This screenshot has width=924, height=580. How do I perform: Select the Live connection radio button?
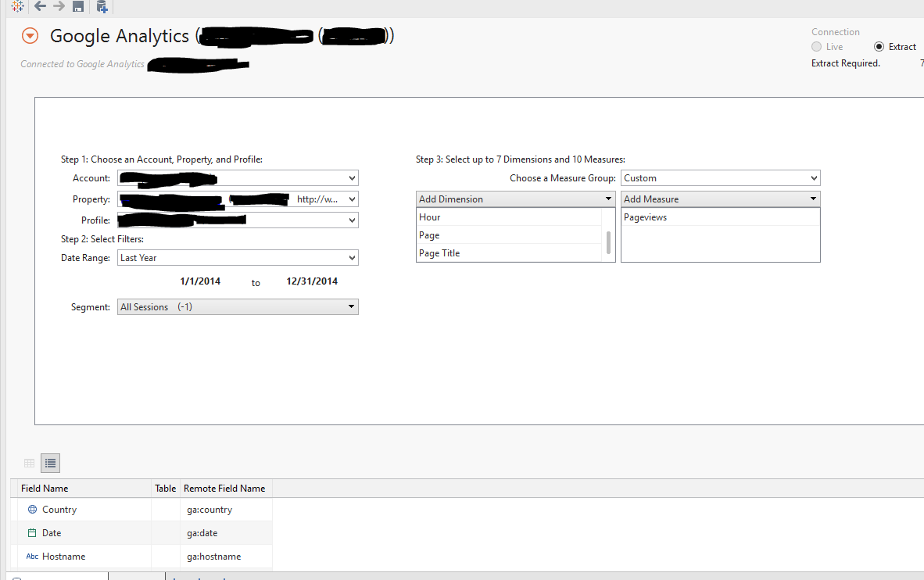pyautogui.click(x=816, y=47)
